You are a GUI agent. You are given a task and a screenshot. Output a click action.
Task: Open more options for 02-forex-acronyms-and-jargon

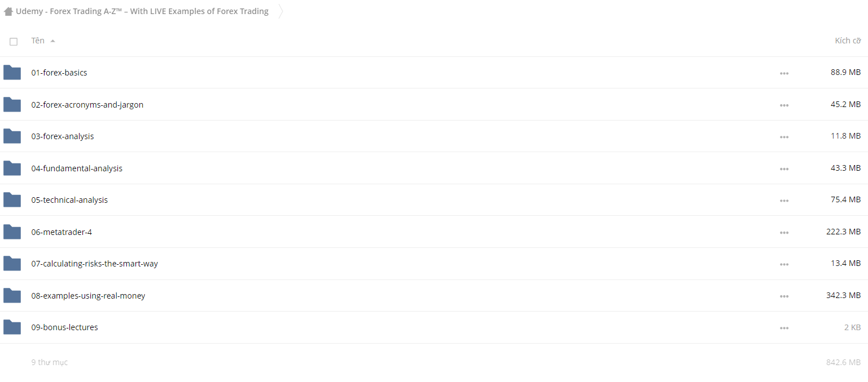coord(784,105)
